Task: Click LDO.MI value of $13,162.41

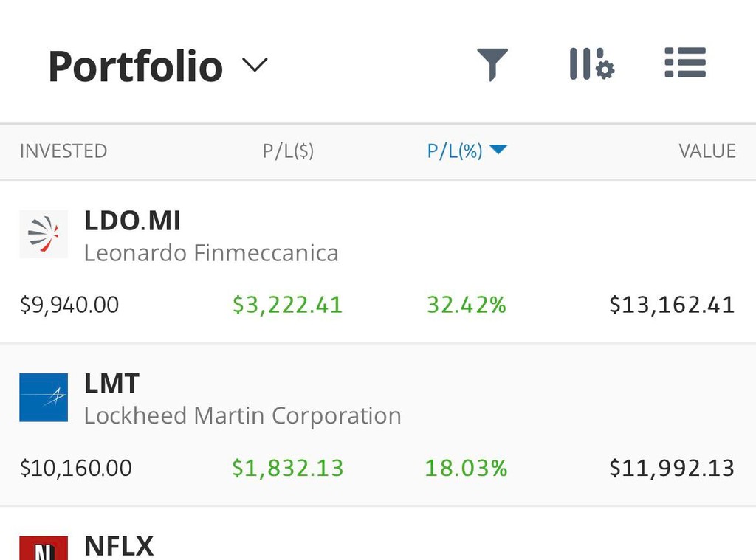Action: point(672,305)
